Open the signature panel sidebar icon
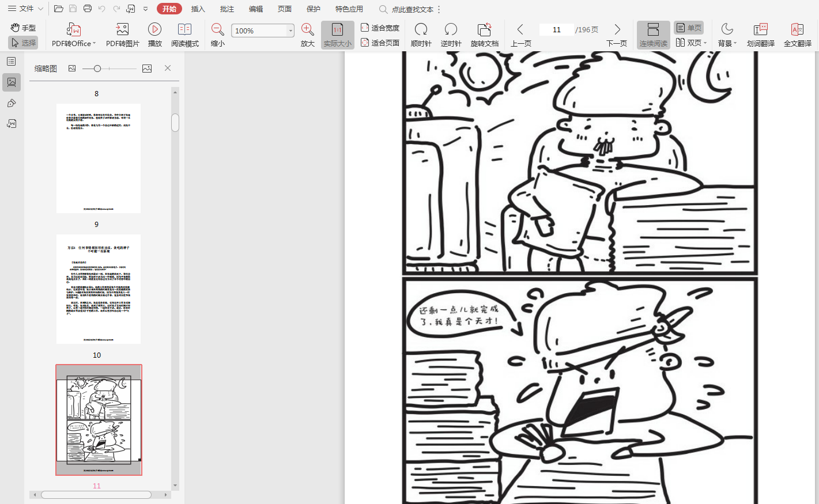Screen dimensions: 819x504 (x=12, y=124)
